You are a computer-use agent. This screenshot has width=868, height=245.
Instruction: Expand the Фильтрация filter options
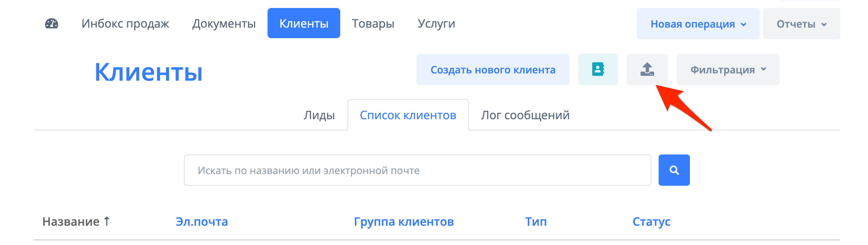coord(727,69)
